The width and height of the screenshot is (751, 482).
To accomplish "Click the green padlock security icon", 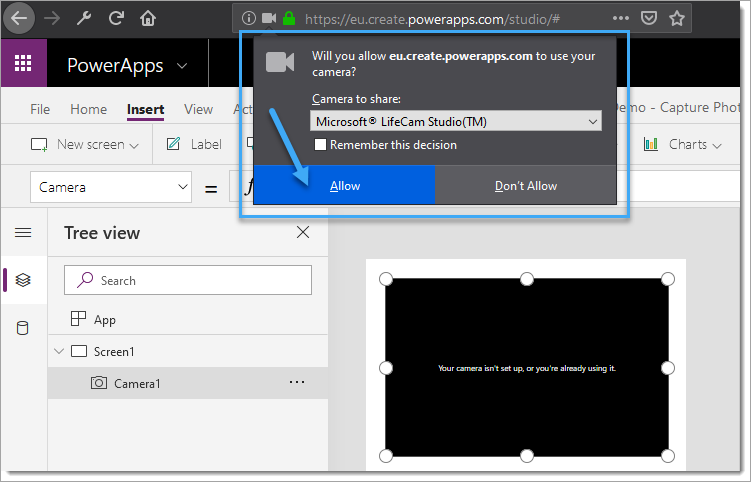I will pyautogui.click(x=289, y=19).
